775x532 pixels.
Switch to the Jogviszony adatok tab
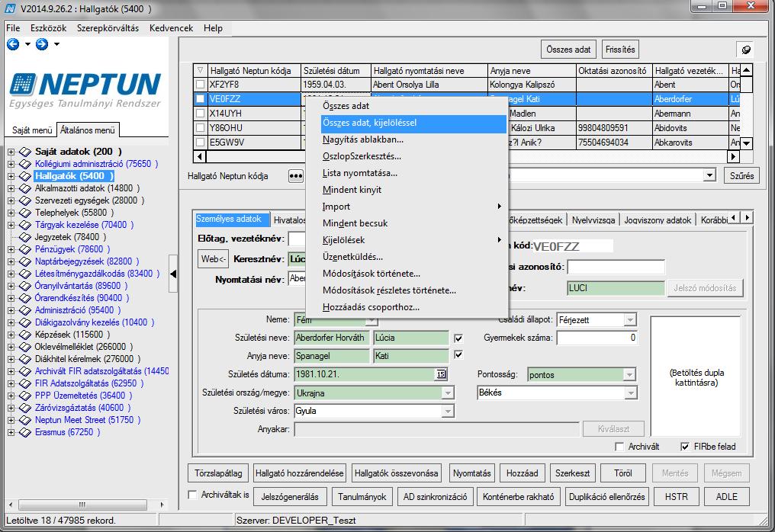point(658,220)
